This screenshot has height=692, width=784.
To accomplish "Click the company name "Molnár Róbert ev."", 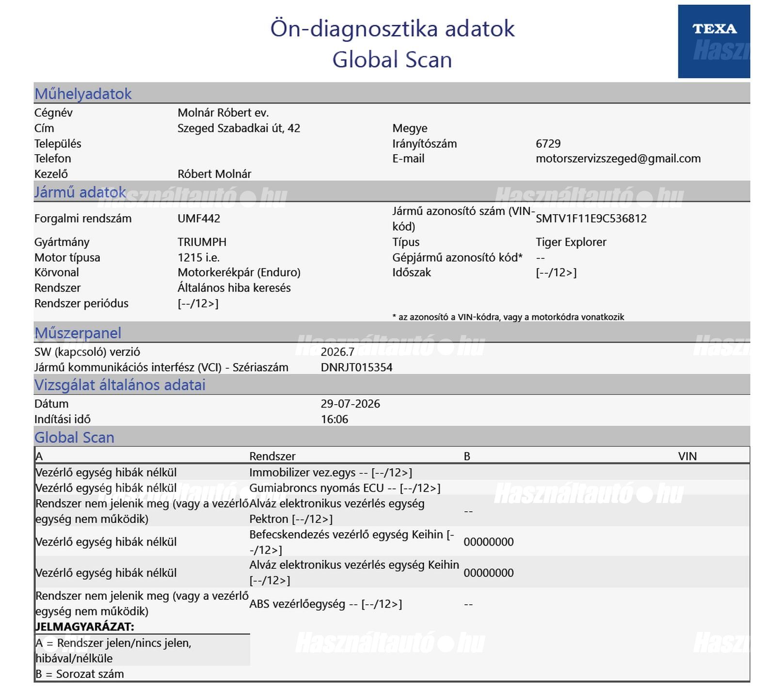I will pyautogui.click(x=223, y=113).
